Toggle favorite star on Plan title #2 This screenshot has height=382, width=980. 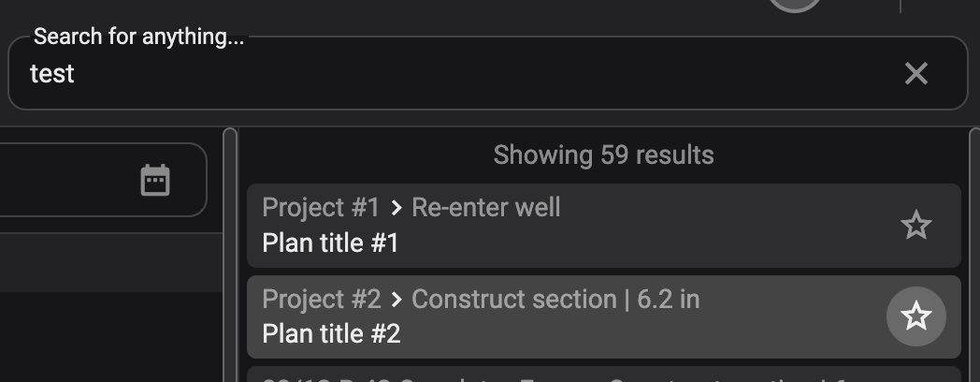pyautogui.click(x=915, y=316)
